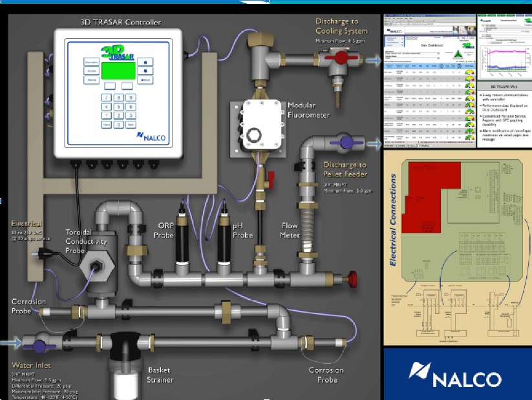Click the 'Discharge to Pellet Feeder' label
The width and height of the screenshot is (532, 400).
click(345, 169)
